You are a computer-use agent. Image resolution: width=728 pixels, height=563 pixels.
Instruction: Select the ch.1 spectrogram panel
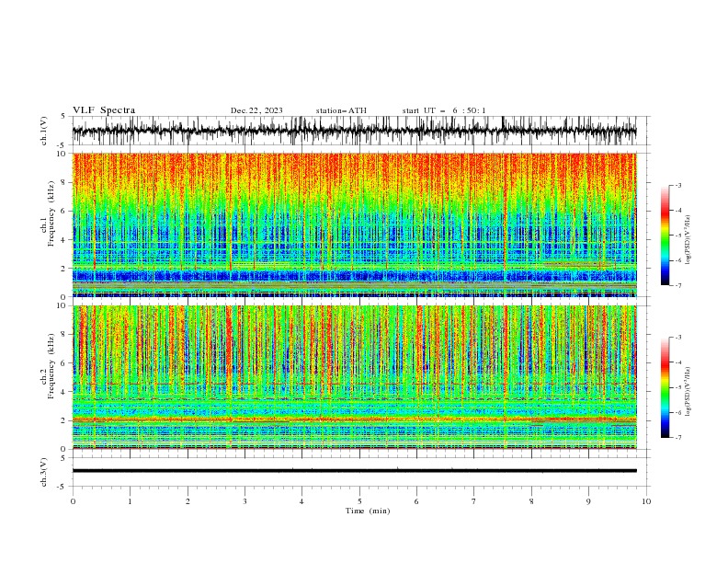point(355,224)
